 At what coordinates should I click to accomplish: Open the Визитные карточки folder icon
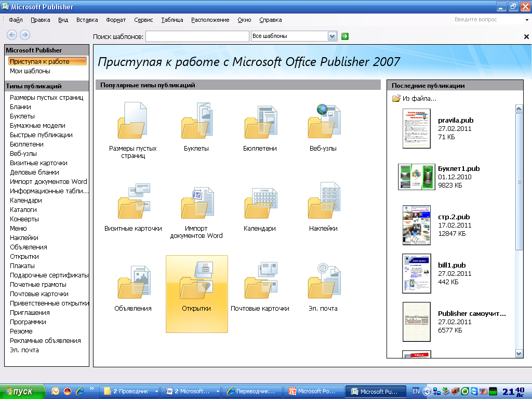(x=133, y=203)
